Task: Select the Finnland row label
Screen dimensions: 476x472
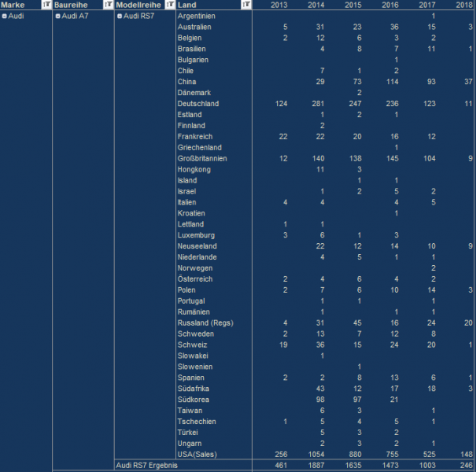Action: [x=191, y=126]
